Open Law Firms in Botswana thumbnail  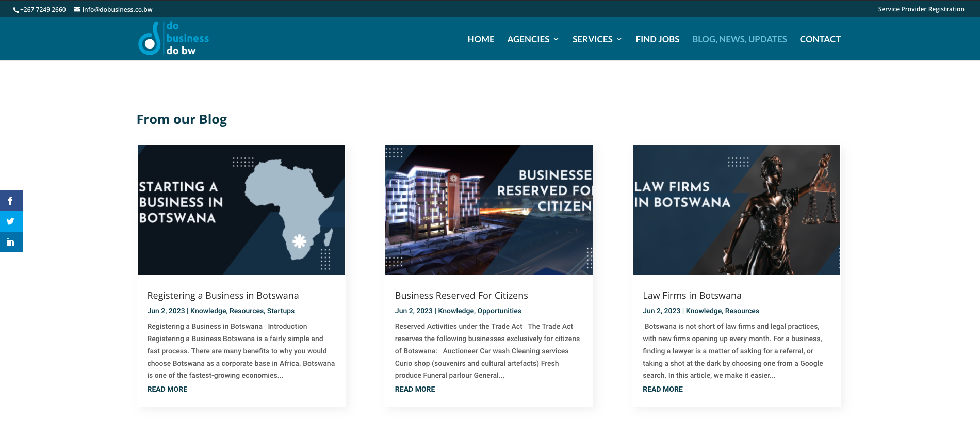click(737, 210)
